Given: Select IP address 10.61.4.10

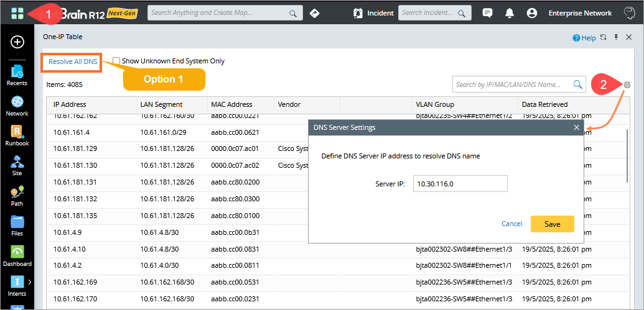Looking at the screenshot, I should tap(70, 249).
